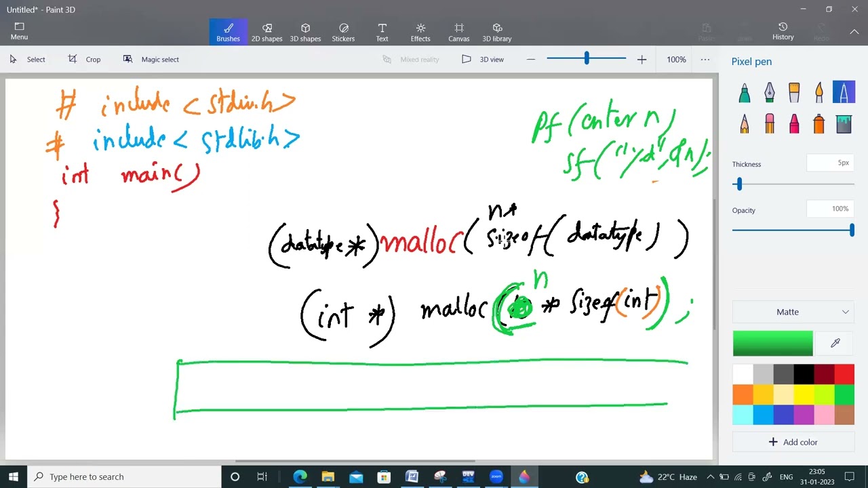868x488 pixels.
Task: Open the Text tab
Action: coord(382,32)
